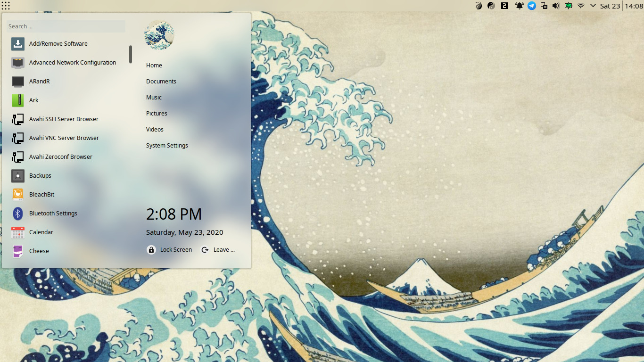Click the numbered '2' tray icon
The height and width of the screenshot is (362, 644).
(504, 6)
